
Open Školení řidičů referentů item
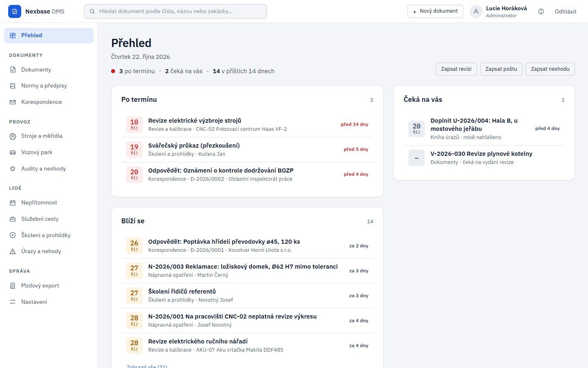(x=247, y=296)
